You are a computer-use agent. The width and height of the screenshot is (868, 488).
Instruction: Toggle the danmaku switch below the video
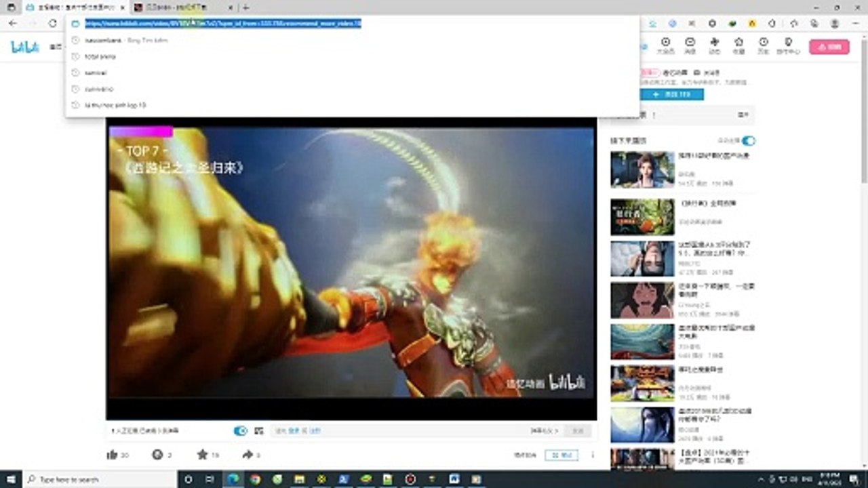pyautogui.click(x=240, y=430)
